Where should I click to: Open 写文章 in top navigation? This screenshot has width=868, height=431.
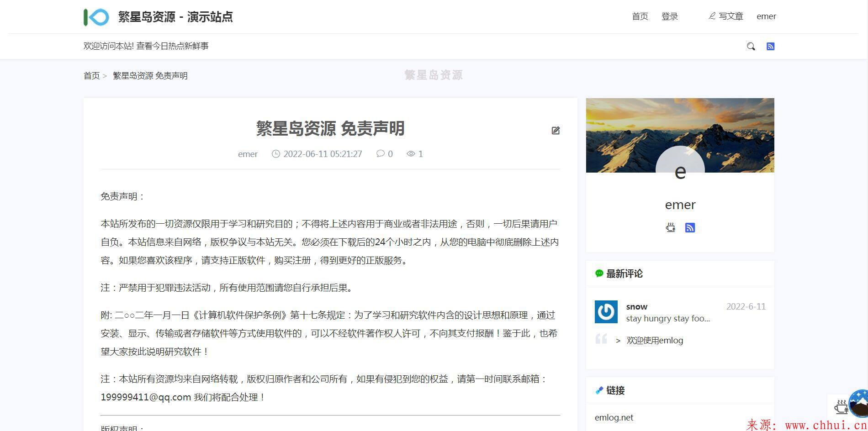(x=731, y=16)
